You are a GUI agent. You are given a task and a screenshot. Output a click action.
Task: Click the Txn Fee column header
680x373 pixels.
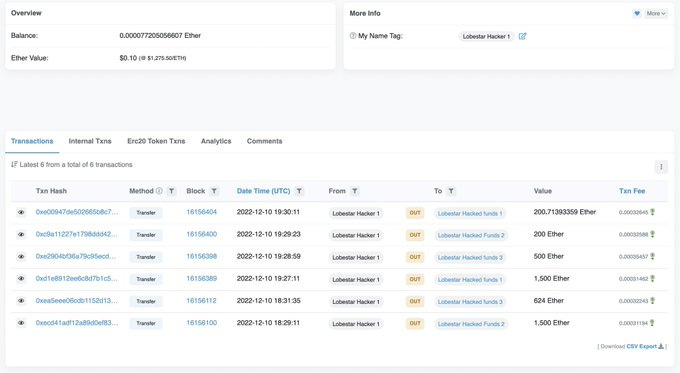(632, 191)
